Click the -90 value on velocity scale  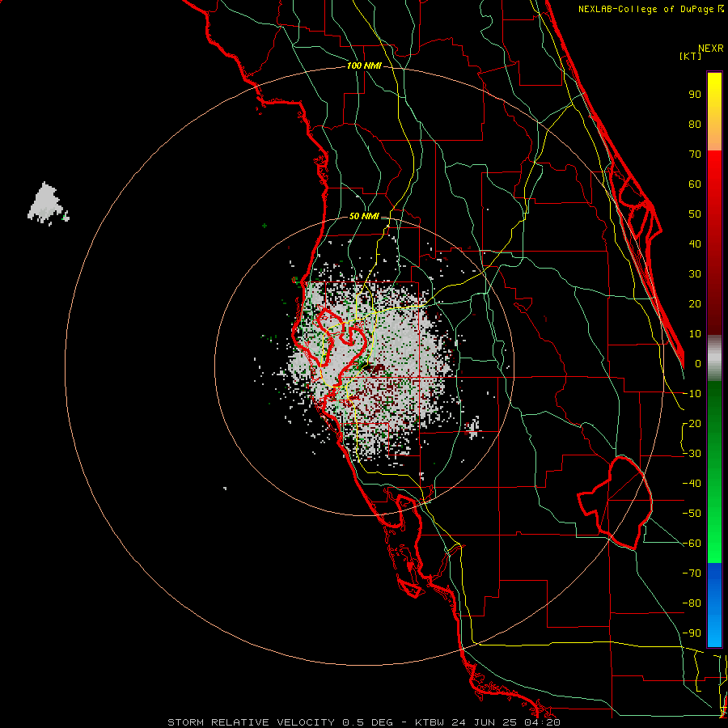coord(692,633)
